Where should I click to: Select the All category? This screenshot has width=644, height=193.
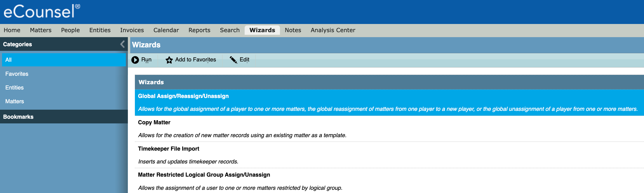8,60
